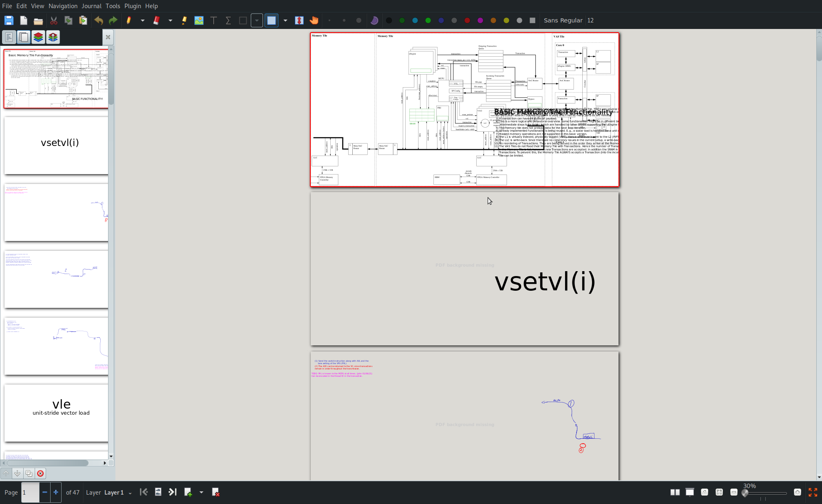Viewport: 822px width, 504px height.
Task: Select the Eraser tool
Action: [156, 20]
